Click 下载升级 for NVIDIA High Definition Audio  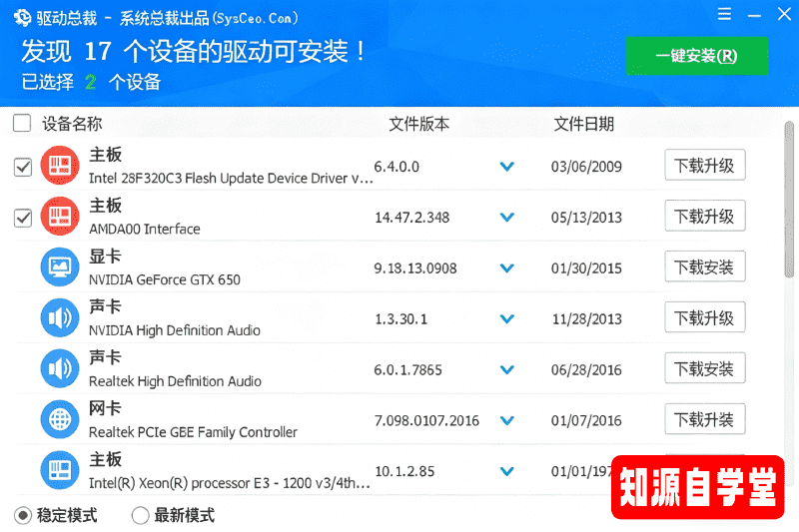705,317
